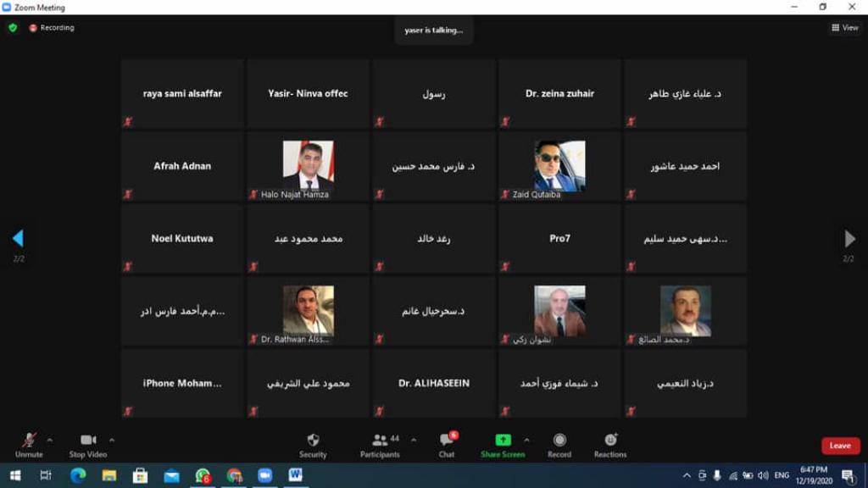Click the red Leave button
Image resolution: width=868 pixels, height=488 pixels.
(840, 446)
